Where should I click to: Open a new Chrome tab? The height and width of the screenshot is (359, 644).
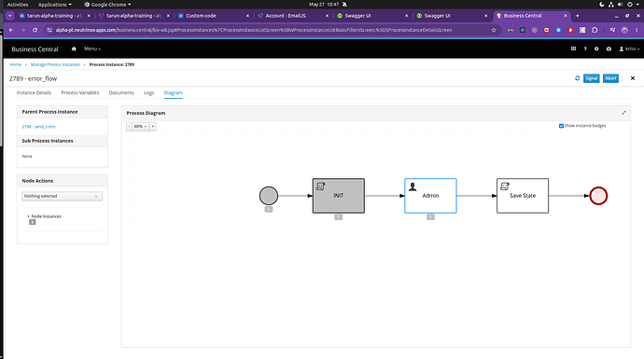click(577, 16)
